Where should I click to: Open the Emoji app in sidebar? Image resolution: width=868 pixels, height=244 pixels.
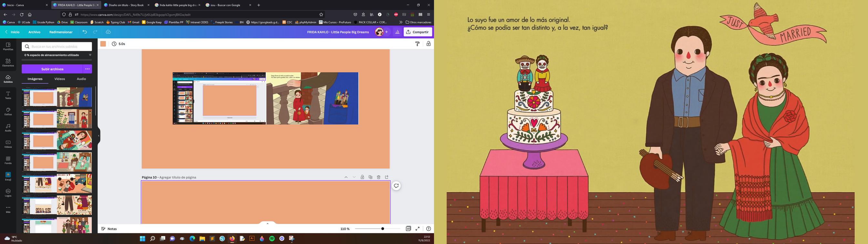(x=8, y=177)
